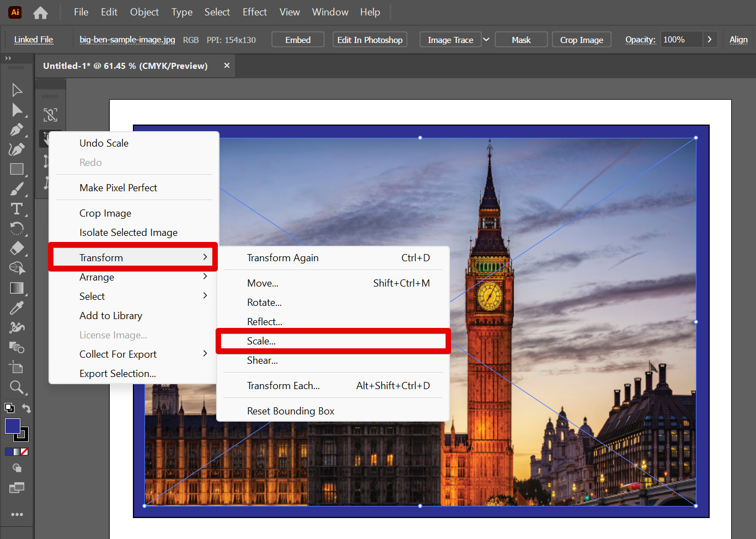Pick the Type tool

[x=17, y=209]
